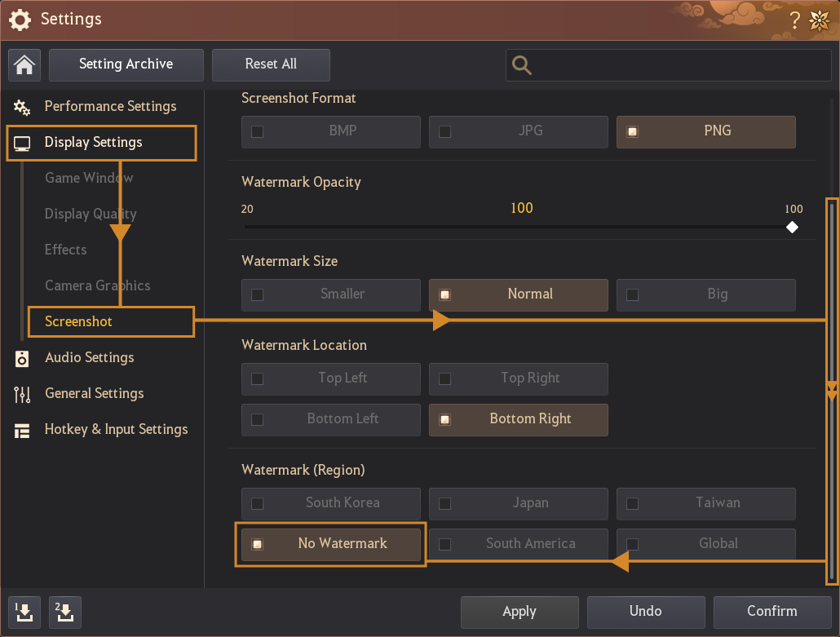The width and height of the screenshot is (840, 637).
Task: Click the Audio Settings speaker icon
Action: click(22, 358)
